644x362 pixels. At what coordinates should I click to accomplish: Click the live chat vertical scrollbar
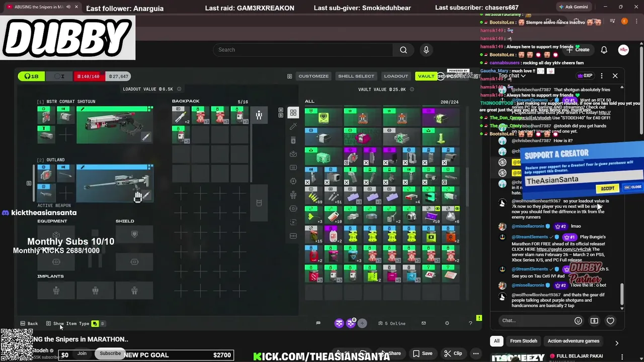(622, 294)
